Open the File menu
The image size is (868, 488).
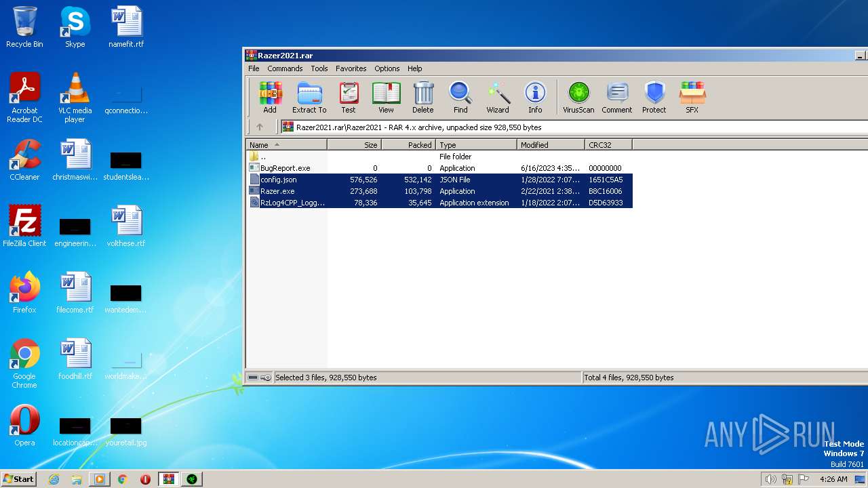tap(254, 68)
